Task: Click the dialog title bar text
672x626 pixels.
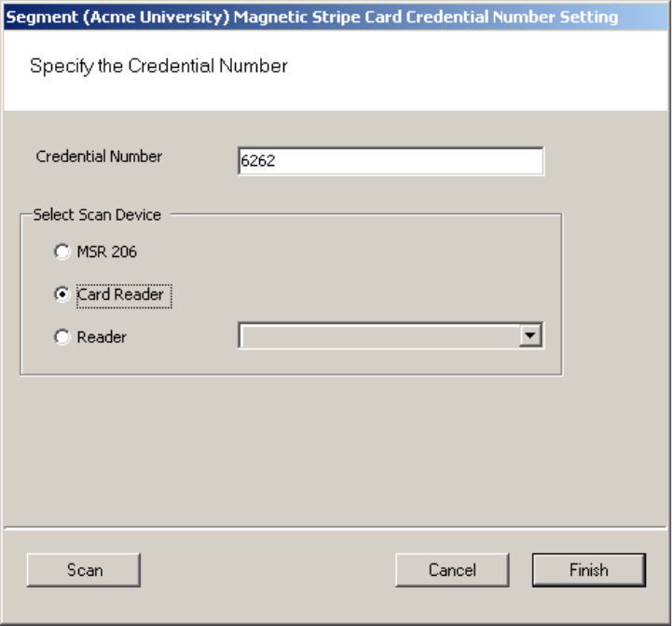Action: [x=312, y=18]
